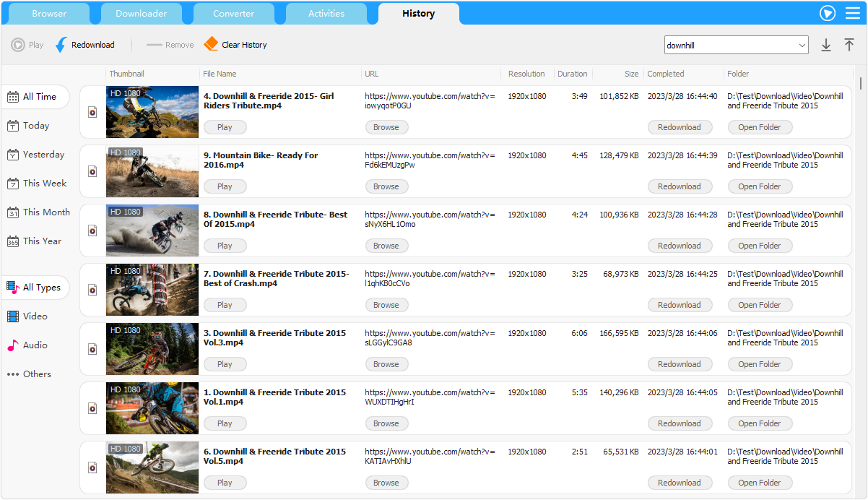This screenshot has width=868, height=500.
Task: Open the hamburger menu icon
Action: pyautogui.click(x=852, y=13)
